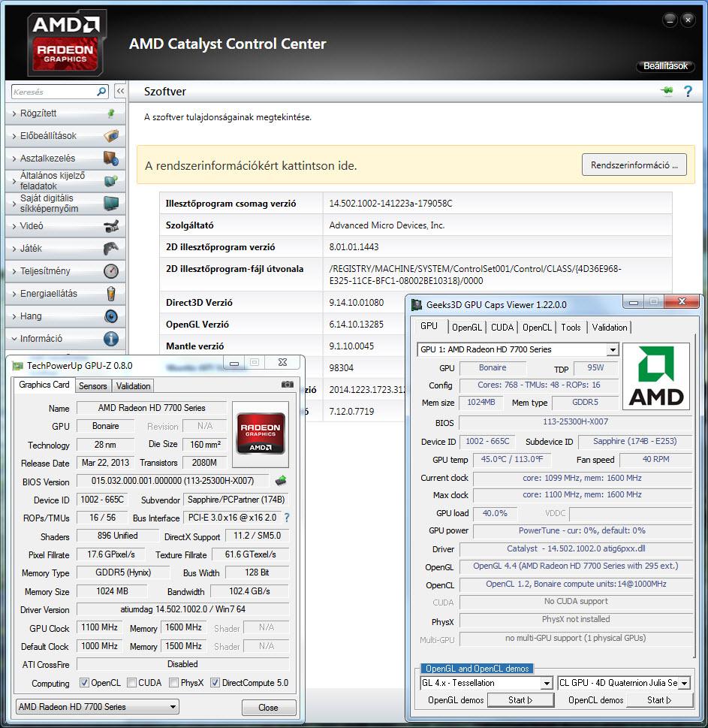Open the GPU 1 selector in GPU Caps Viewer
The width and height of the screenshot is (708, 728).
tap(613, 349)
